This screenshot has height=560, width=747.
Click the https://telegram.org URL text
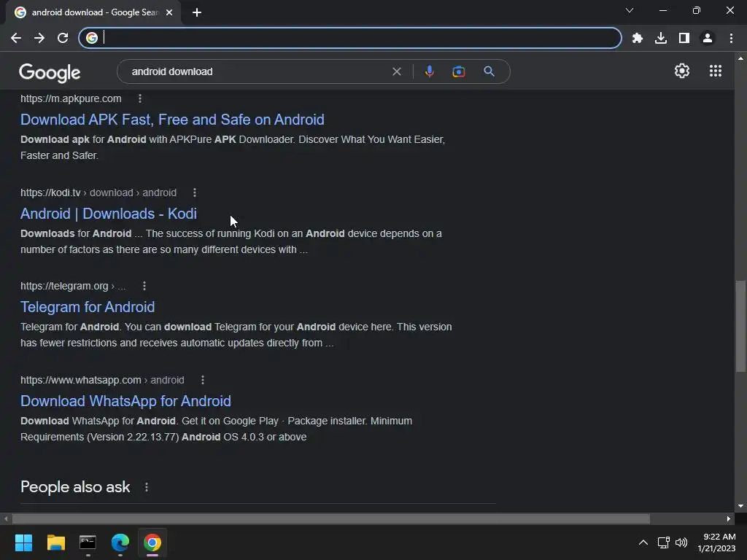point(64,286)
